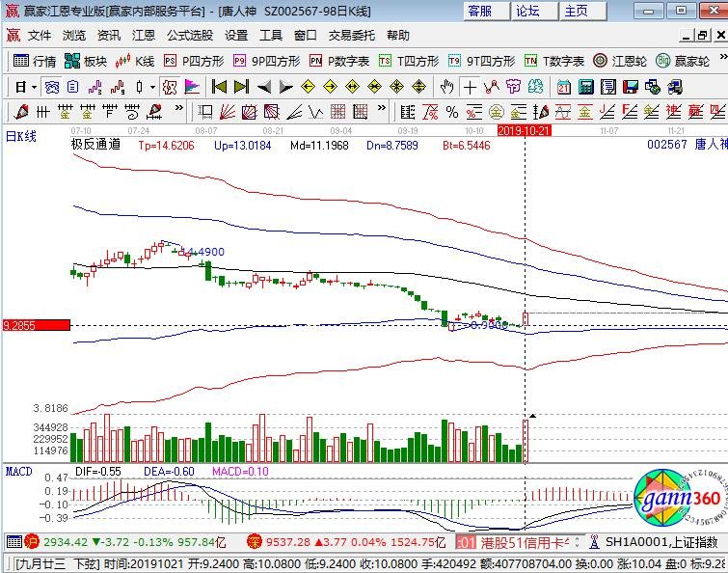Click the purple wave 3 icon
The height and width of the screenshot is (573, 728).
94,87
